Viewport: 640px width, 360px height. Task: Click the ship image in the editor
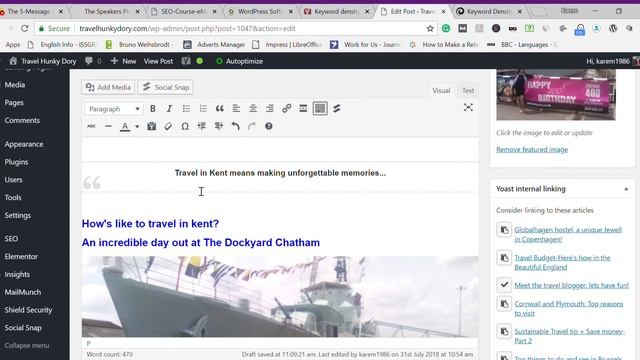point(280,297)
